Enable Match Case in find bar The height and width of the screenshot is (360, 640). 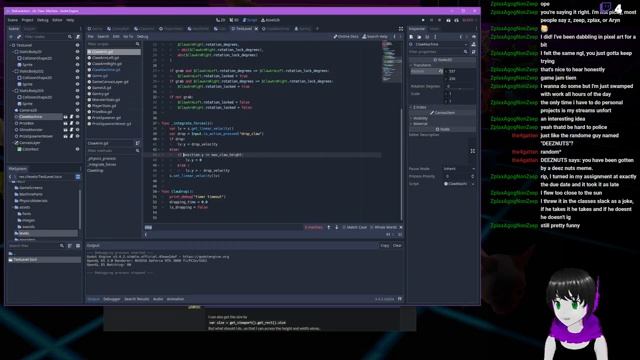pos(355,227)
